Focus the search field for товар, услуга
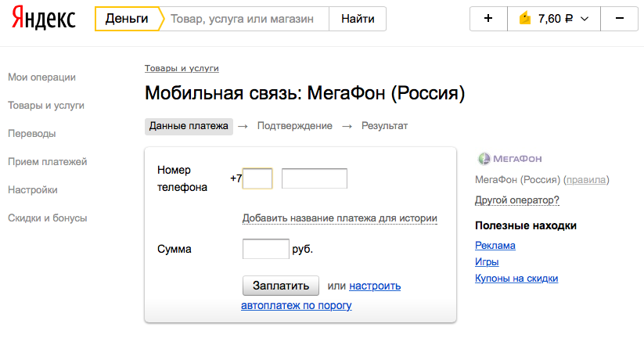This screenshot has width=644, height=349. (243, 19)
